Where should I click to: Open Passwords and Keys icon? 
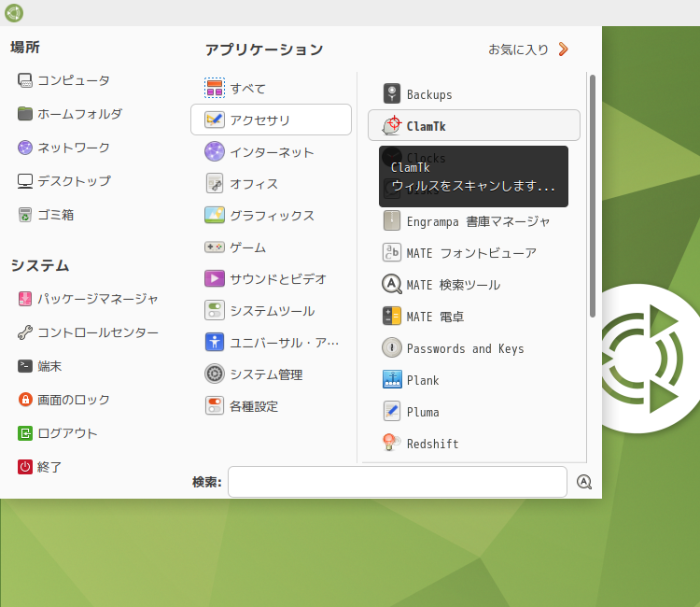click(x=391, y=347)
